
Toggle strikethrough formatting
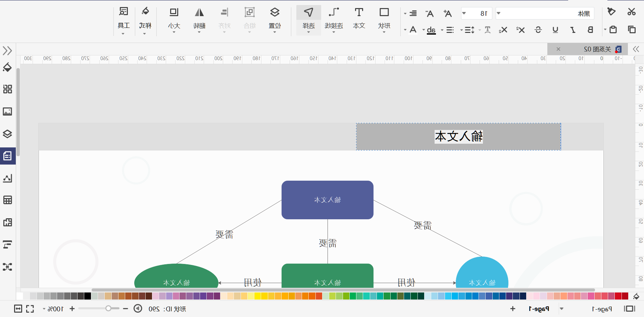coord(538,30)
